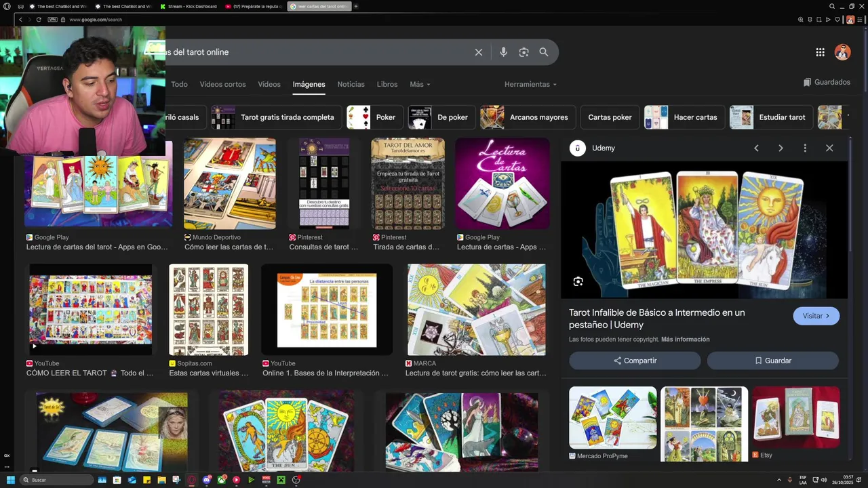This screenshot has height=488, width=868.
Task: Search inside preview image with Lens icon
Action: [578, 281]
